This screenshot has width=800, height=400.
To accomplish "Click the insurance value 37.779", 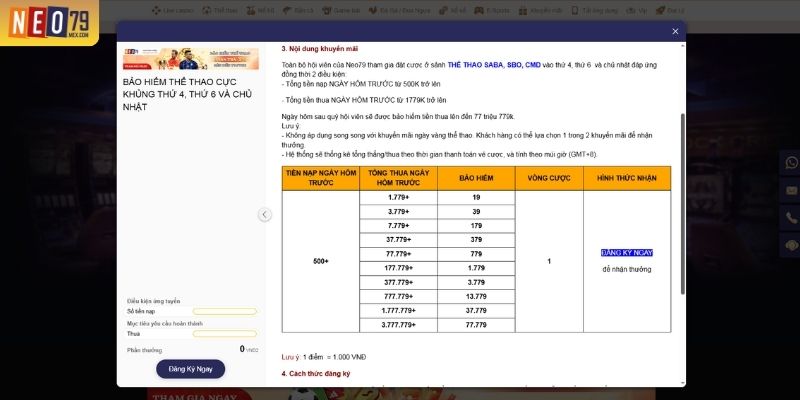I will [x=476, y=311].
